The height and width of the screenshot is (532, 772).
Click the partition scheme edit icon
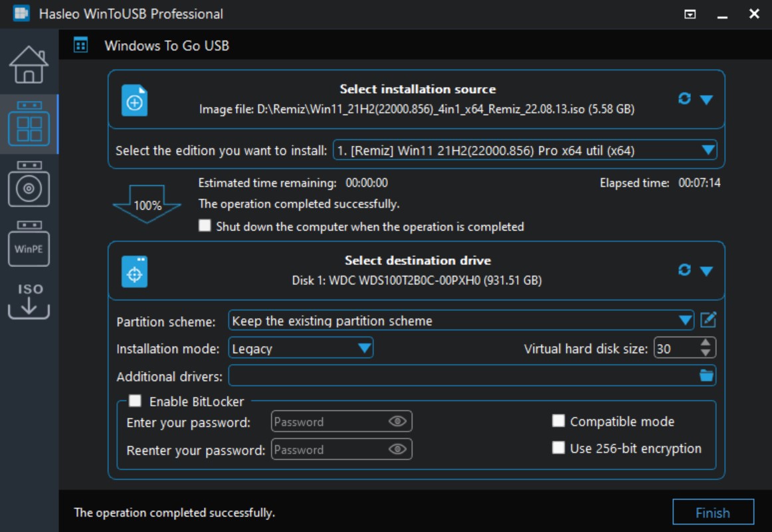pos(708,320)
